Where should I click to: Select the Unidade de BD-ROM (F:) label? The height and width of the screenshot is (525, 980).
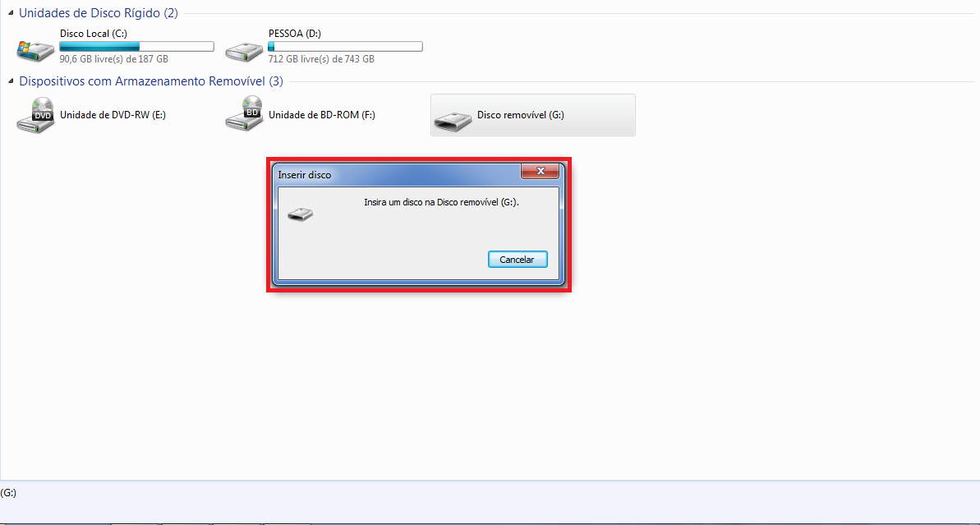click(x=322, y=115)
